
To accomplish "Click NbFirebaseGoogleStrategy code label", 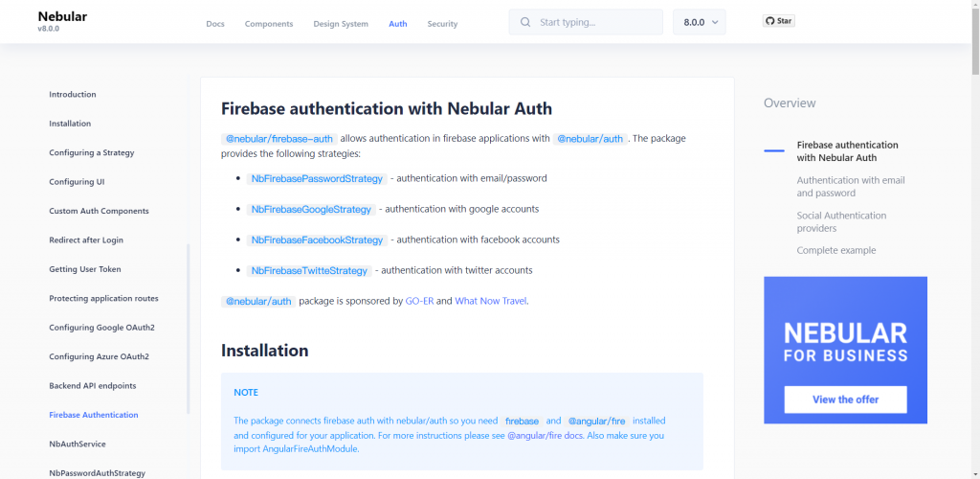I will [311, 210].
